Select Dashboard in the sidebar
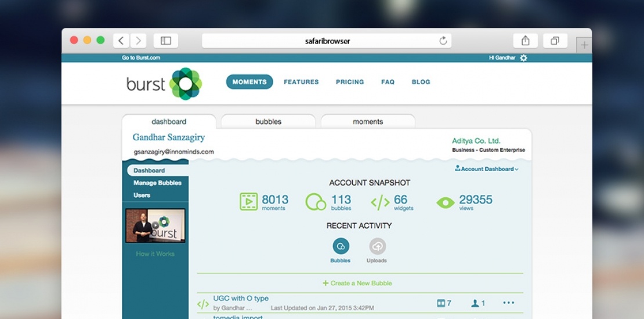The height and width of the screenshot is (319, 644). click(158, 171)
